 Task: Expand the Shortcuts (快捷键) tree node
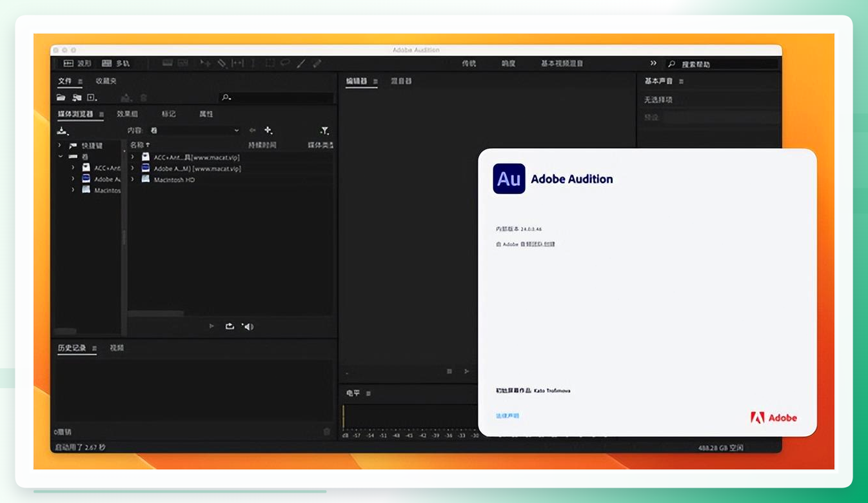click(x=60, y=146)
